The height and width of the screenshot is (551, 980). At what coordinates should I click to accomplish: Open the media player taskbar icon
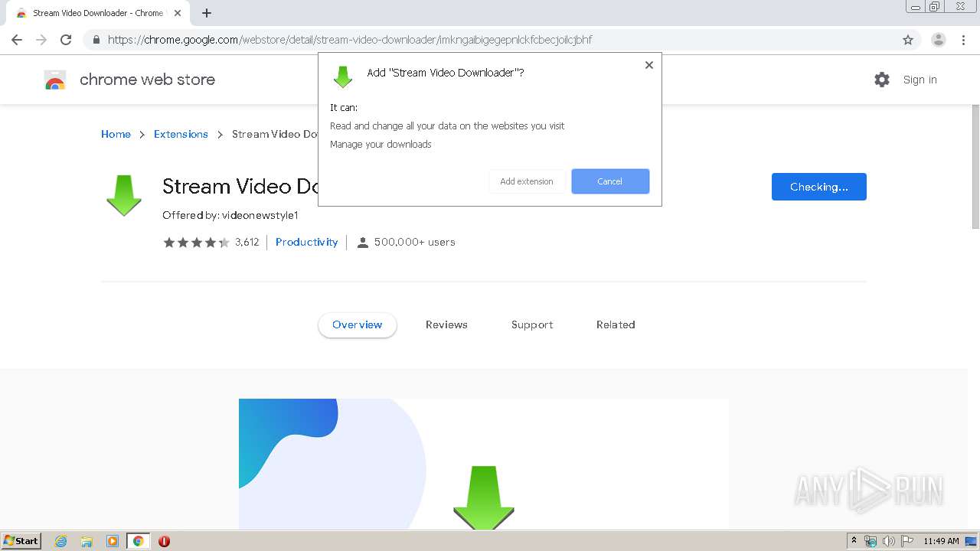pos(113,541)
